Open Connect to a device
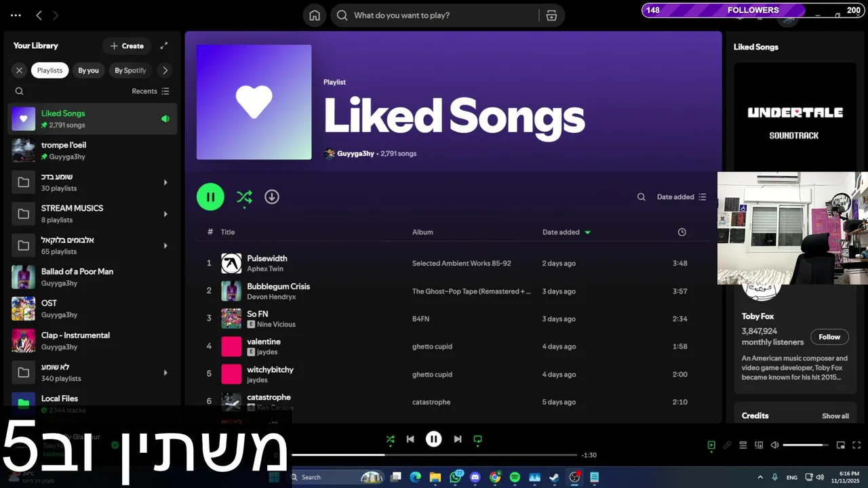The height and width of the screenshot is (488, 868). click(759, 445)
